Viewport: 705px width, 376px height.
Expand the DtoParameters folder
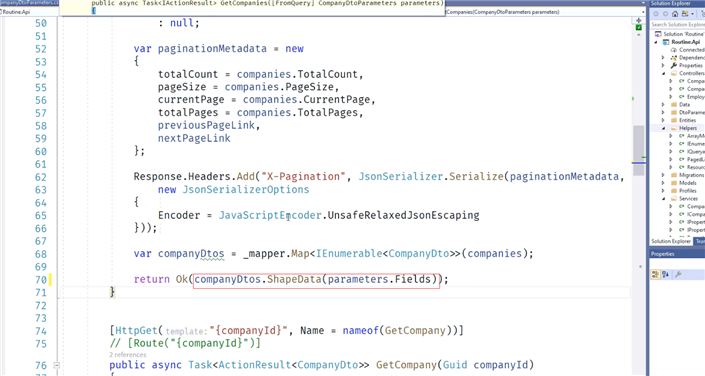(x=663, y=112)
